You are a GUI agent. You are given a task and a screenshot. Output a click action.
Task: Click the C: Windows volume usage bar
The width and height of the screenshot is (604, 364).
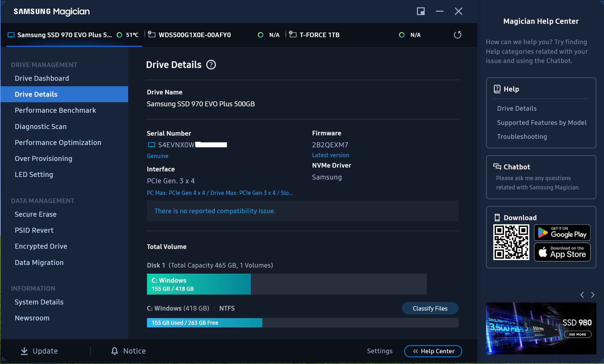tap(287, 284)
